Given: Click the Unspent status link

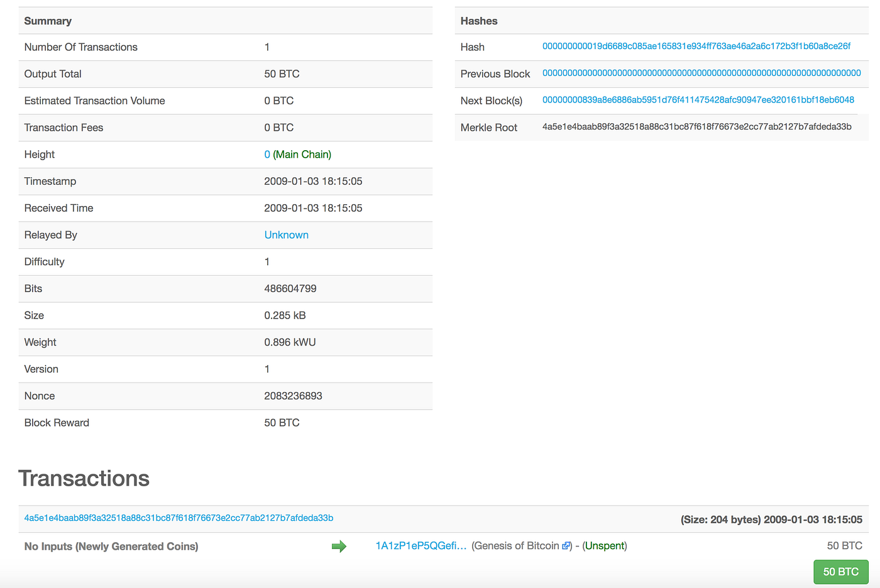Looking at the screenshot, I should 605,546.
